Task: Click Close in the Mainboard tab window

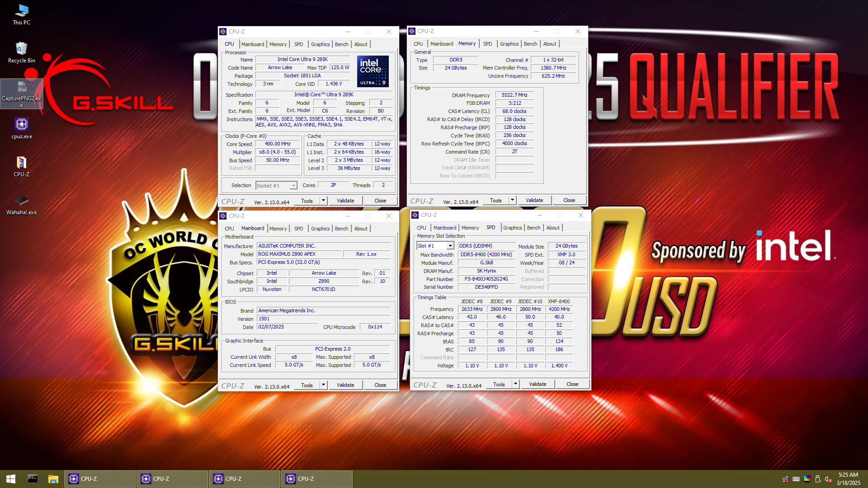Action: [380, 385]
